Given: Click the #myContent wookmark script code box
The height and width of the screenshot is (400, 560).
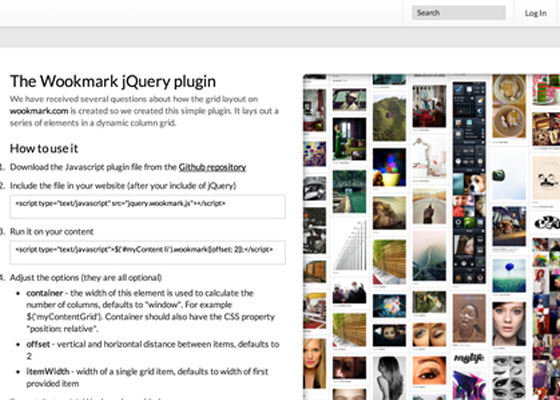Looking at the screenshot, I should [148, 252].
